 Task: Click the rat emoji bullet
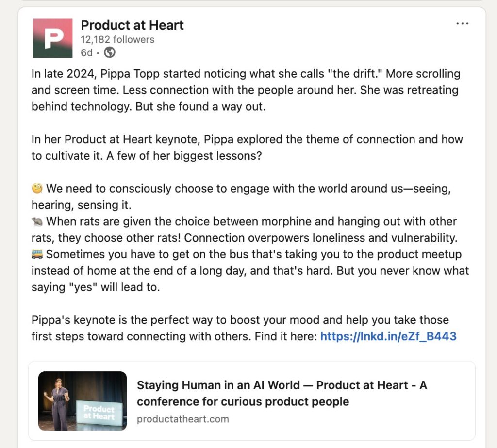pyautogui.click(x=37, y=222)
